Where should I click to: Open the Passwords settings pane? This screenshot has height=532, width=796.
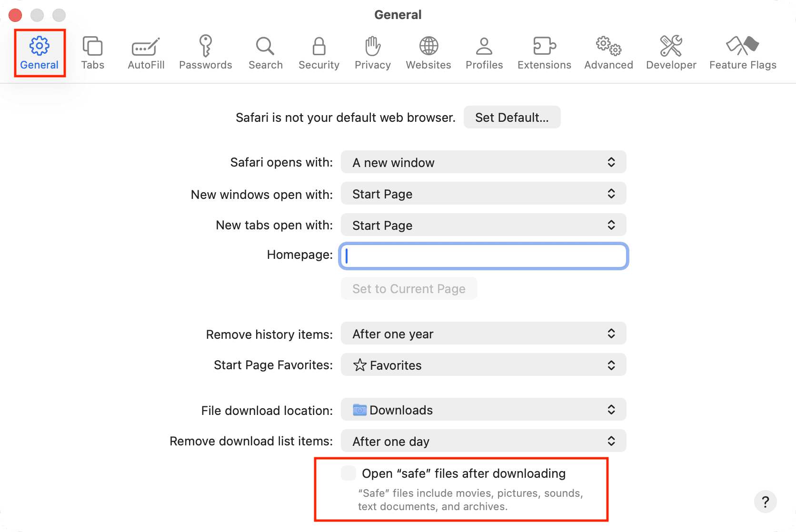(x=205, y=52)
